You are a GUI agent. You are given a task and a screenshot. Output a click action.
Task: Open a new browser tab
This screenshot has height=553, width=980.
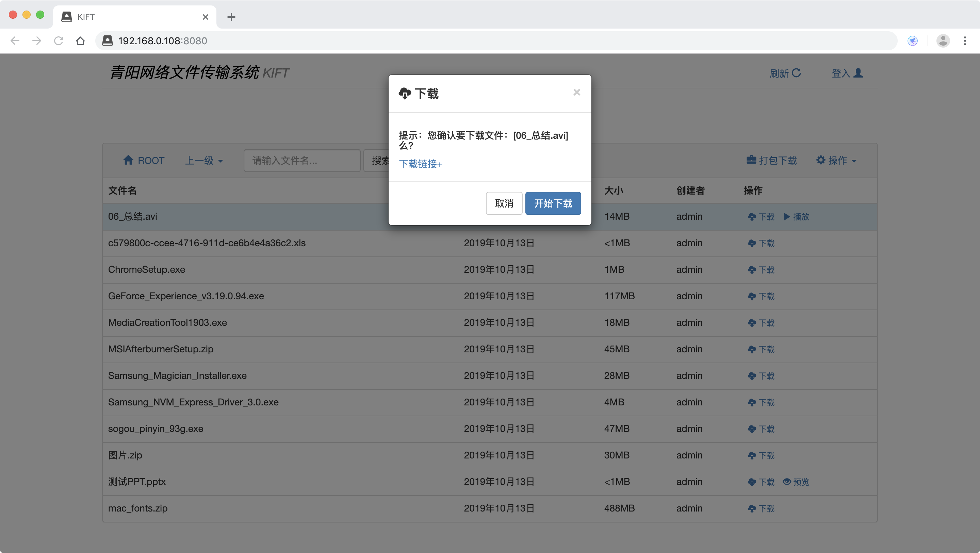click(231, 17)
